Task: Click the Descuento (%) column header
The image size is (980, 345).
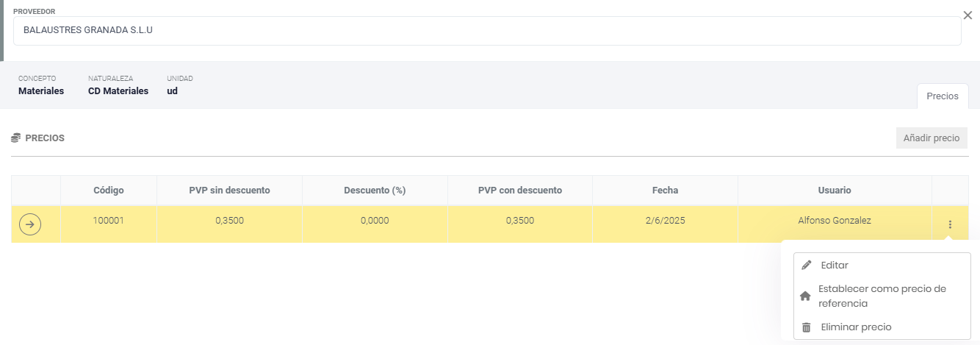Action: tap(375, 190)
